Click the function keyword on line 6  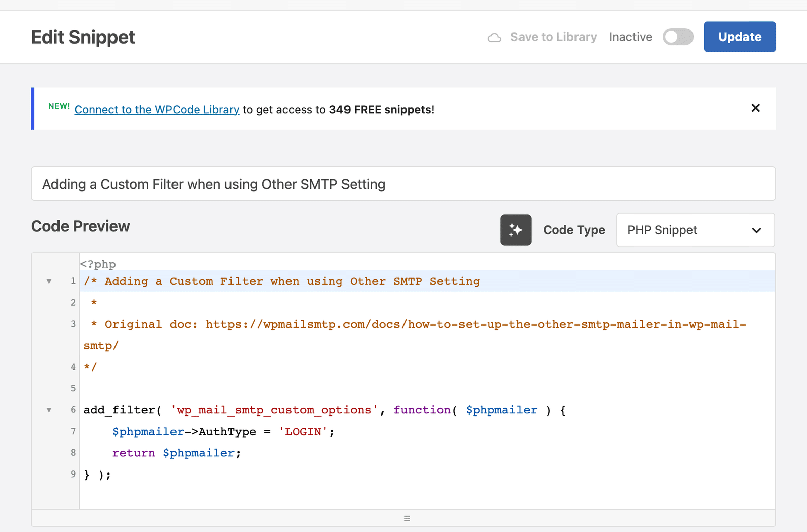(422, 410)
